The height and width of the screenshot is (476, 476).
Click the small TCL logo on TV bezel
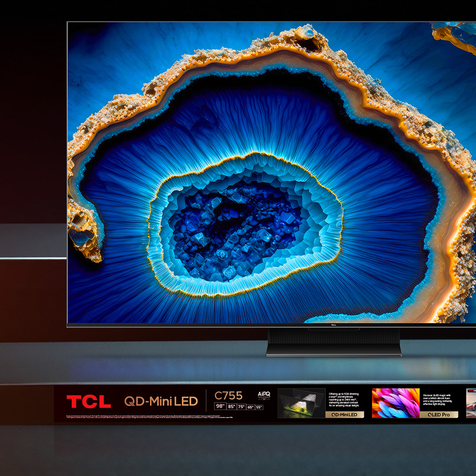coord(334,325)
